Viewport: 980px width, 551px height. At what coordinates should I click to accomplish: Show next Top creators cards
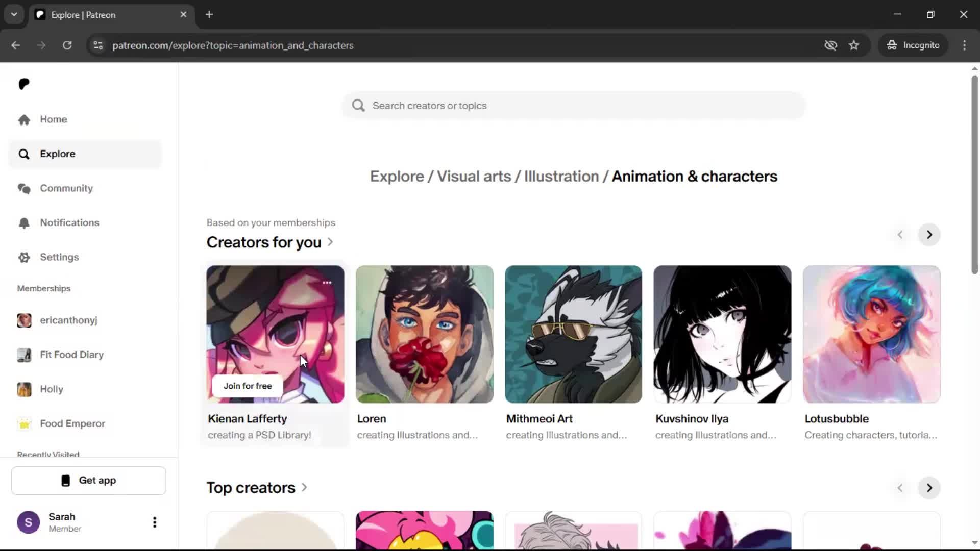929,488
